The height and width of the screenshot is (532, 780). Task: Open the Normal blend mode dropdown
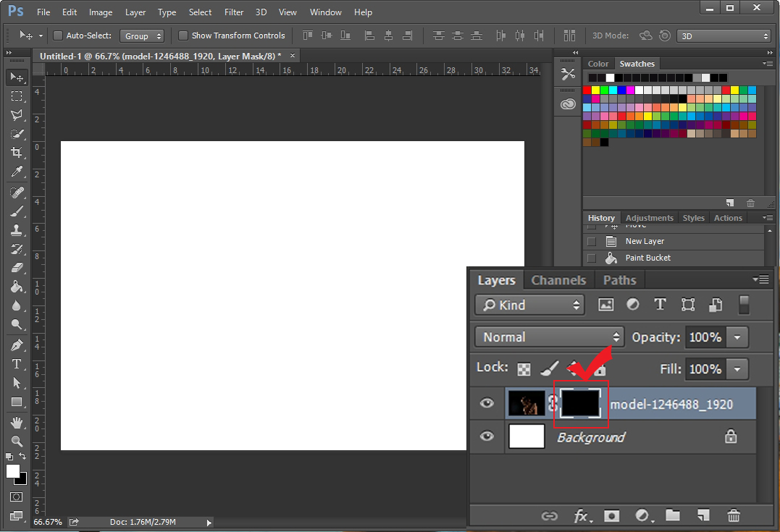(x=549, y=337)
